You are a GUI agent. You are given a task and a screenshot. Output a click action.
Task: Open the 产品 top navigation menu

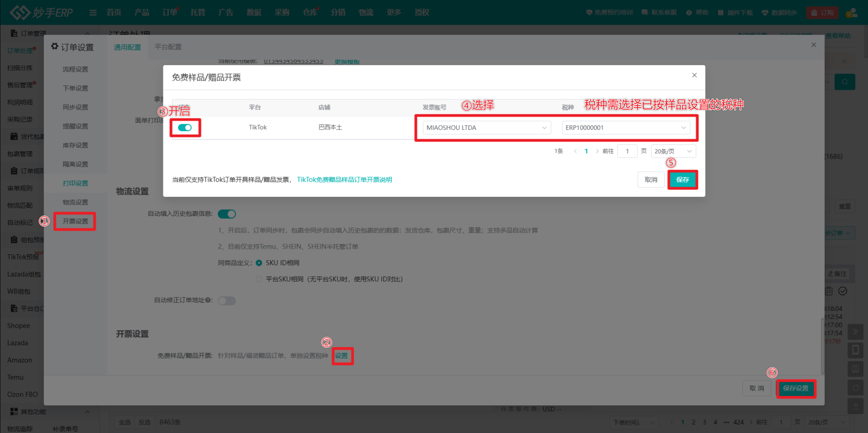tap(142, 12)
